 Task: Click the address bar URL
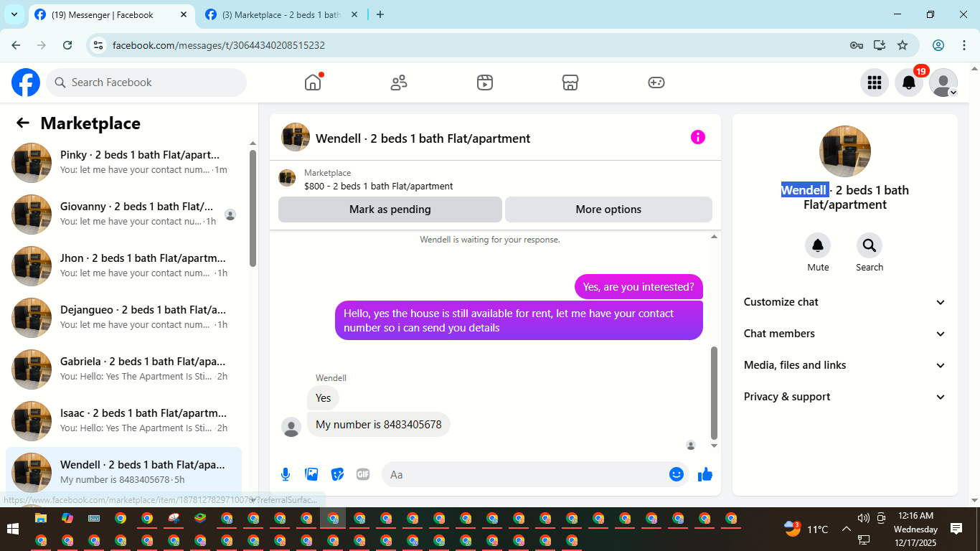pyautogui.click(x=219, y=45)
